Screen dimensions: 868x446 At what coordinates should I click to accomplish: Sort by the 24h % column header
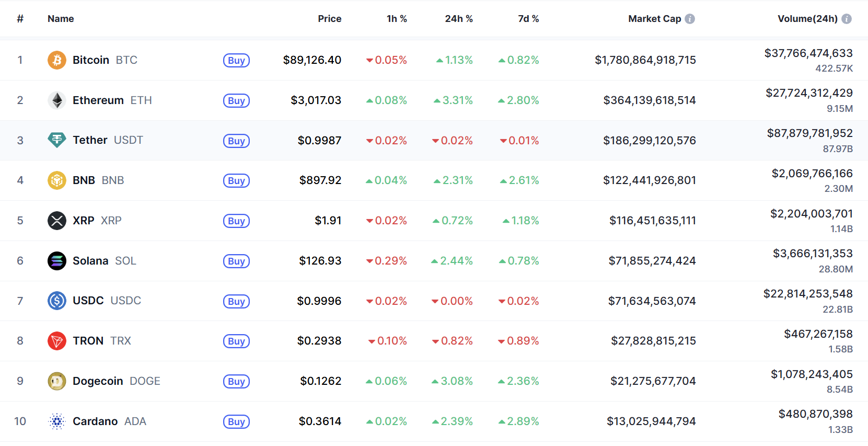coord(458,19)
